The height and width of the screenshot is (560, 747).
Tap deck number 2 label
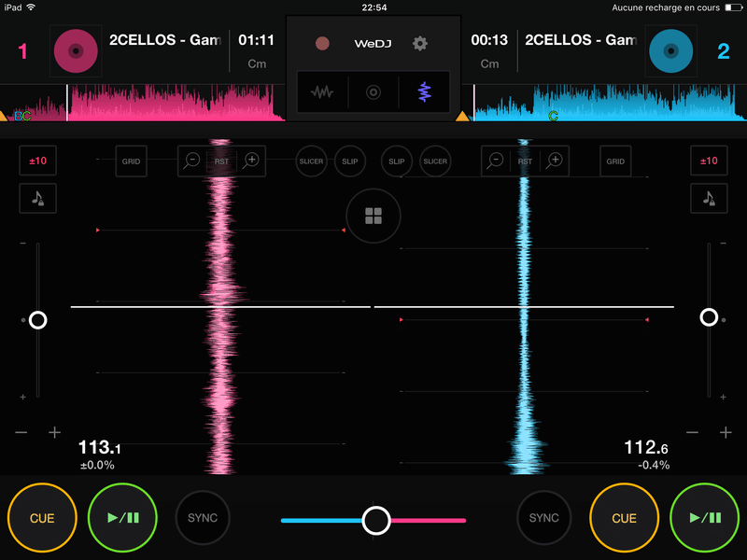pos(723,51)
